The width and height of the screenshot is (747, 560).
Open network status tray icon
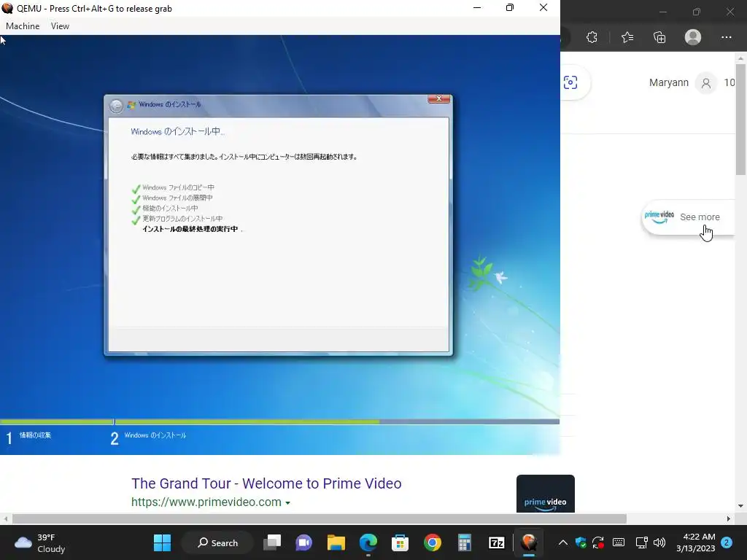[x=641, y=542]
